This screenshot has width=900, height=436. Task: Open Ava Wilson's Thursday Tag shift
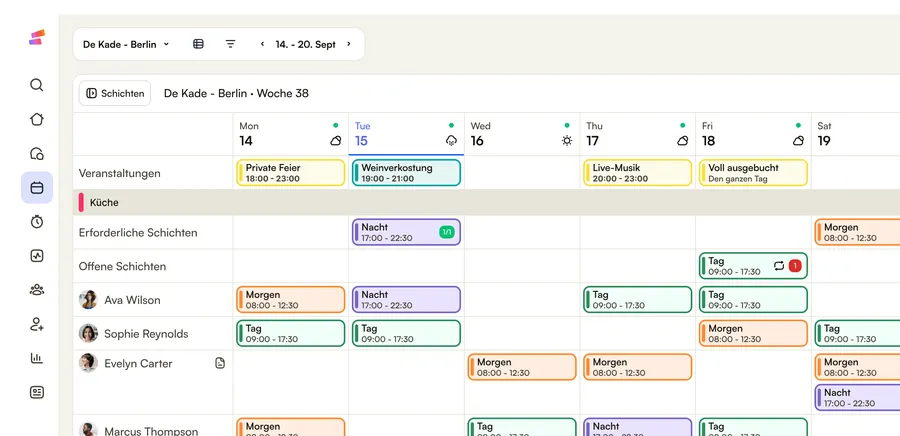coord(638,299)
